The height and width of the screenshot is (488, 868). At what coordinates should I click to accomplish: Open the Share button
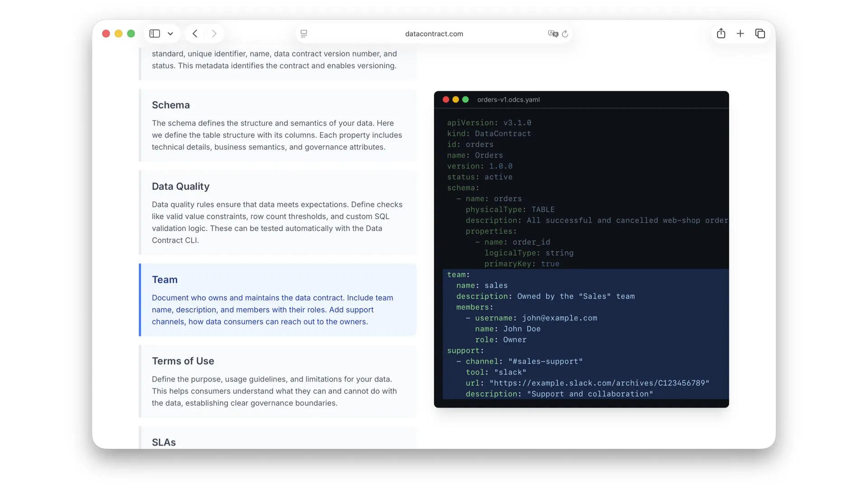click(721, 33)
